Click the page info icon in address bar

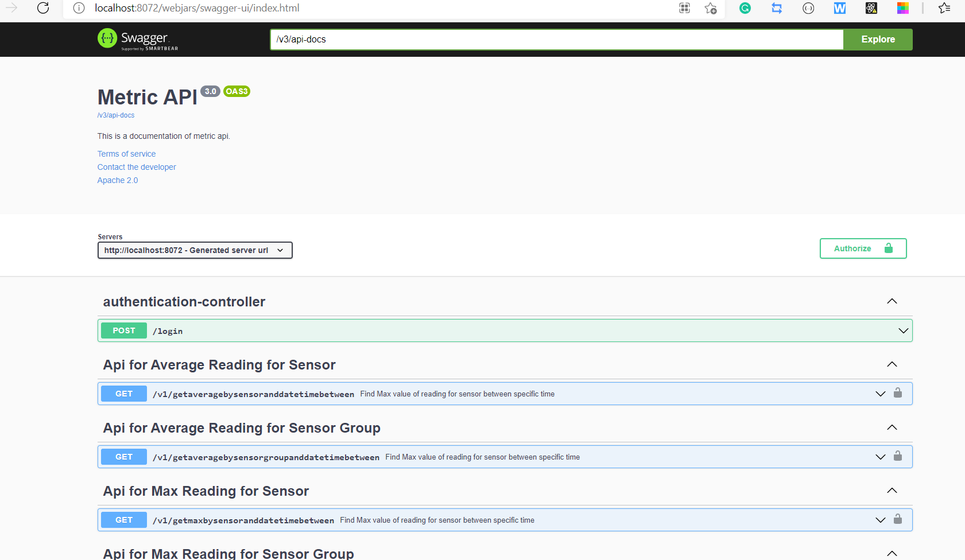coord(79,8)
